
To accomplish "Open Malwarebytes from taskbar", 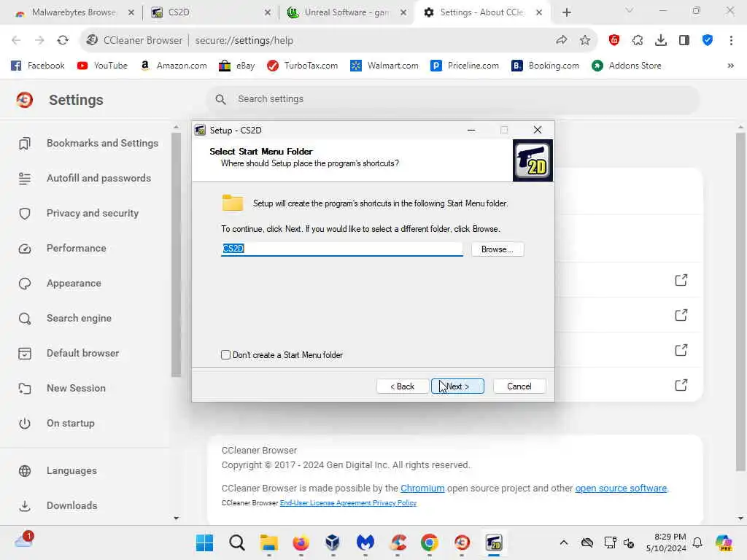I will click(365, 542).
